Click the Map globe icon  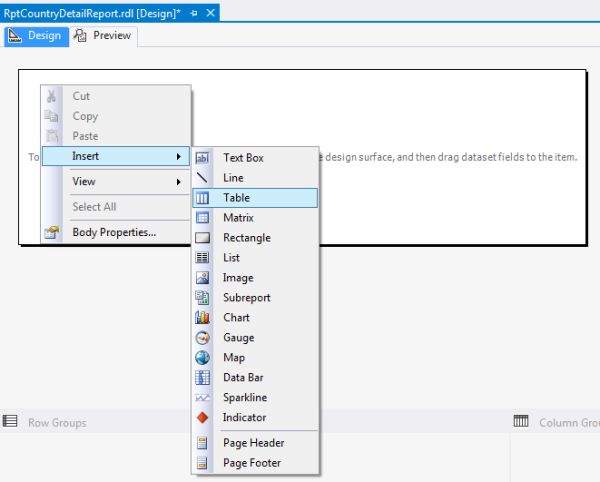pyautogui.click(x=202, y=357)
